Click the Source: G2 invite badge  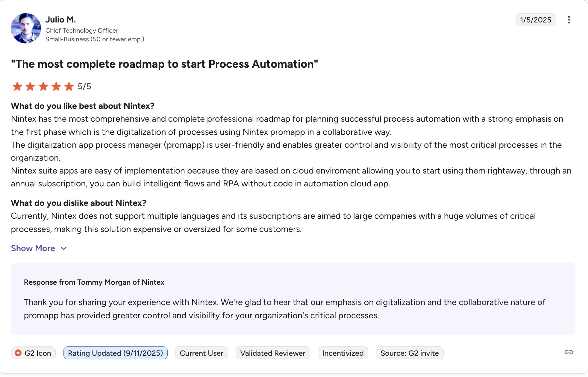[409, 353]
